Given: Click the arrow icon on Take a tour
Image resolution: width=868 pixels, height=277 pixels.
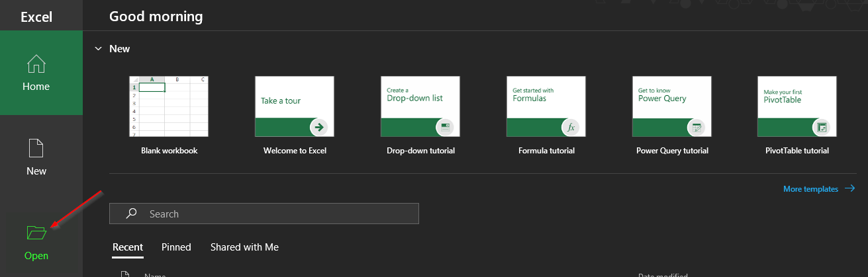Looking at the screenshot, I should [x=318, y=127].
